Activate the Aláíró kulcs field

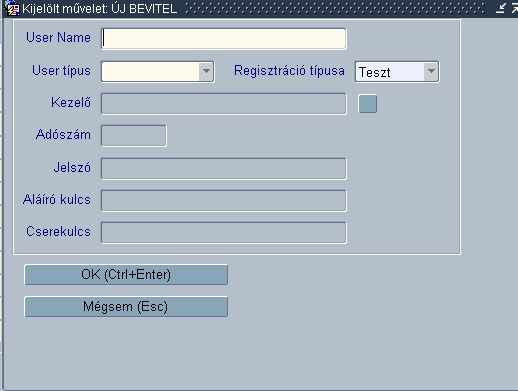(224, 200)
